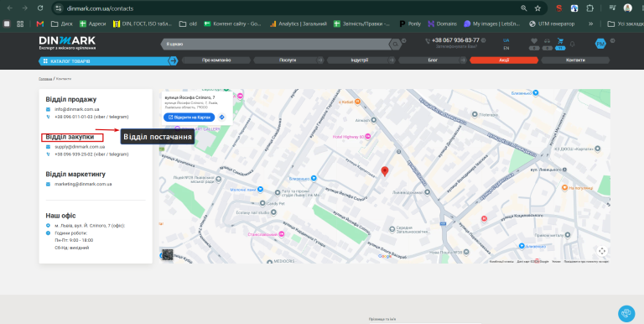The width and height of the screenshot is (644, 324).
Task: Click the office address м. Львів, вул. Й. Сліпого
Action: 90,226
